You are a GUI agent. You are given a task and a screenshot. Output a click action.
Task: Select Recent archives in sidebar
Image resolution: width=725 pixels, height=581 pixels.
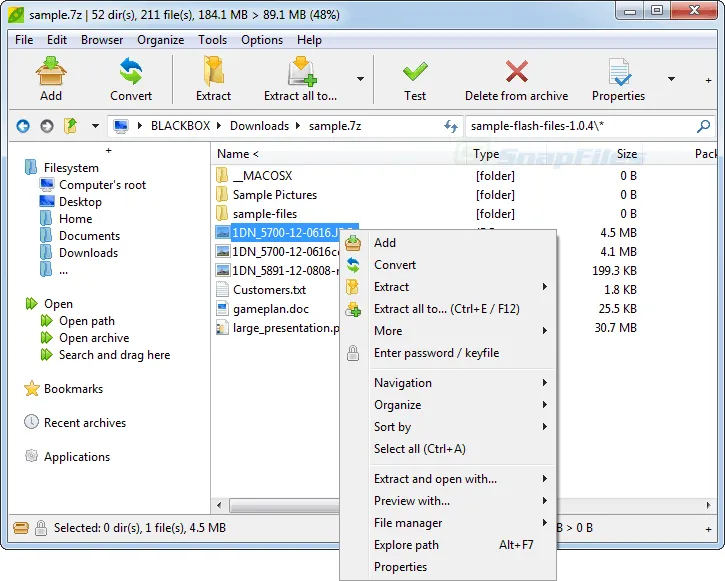(84, 423)
